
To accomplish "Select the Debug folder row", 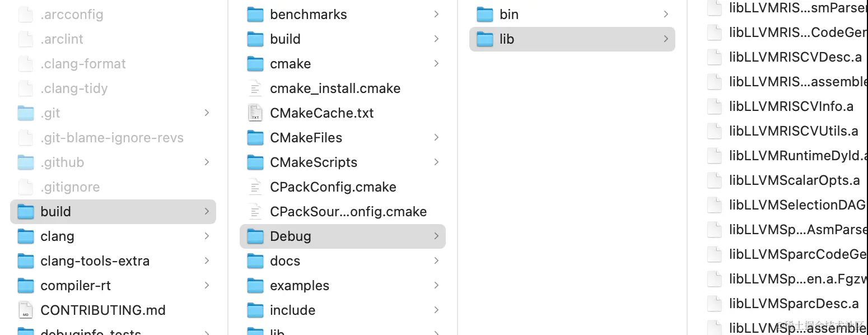I will click(x=342, y=236).
